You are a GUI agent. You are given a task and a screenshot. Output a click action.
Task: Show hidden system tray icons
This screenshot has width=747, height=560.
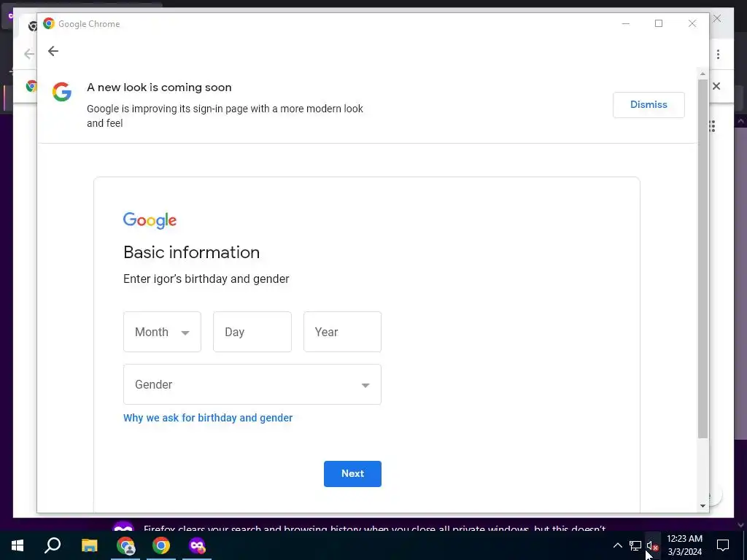click(x=617, y=545)
